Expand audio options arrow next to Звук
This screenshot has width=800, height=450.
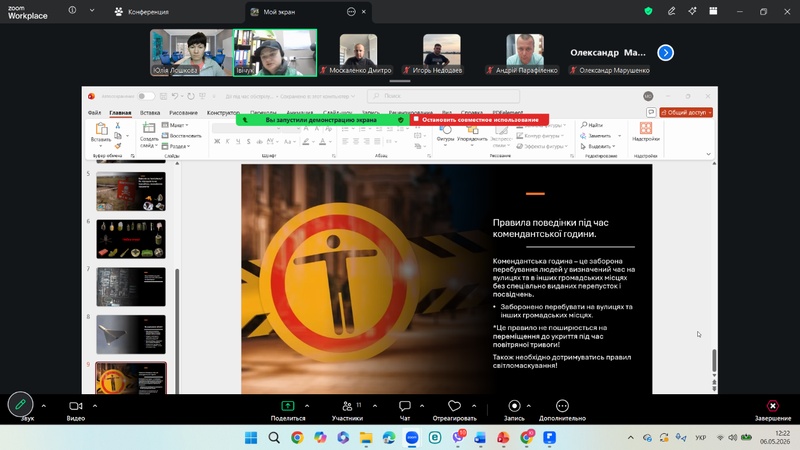click(x=43, y=406)
